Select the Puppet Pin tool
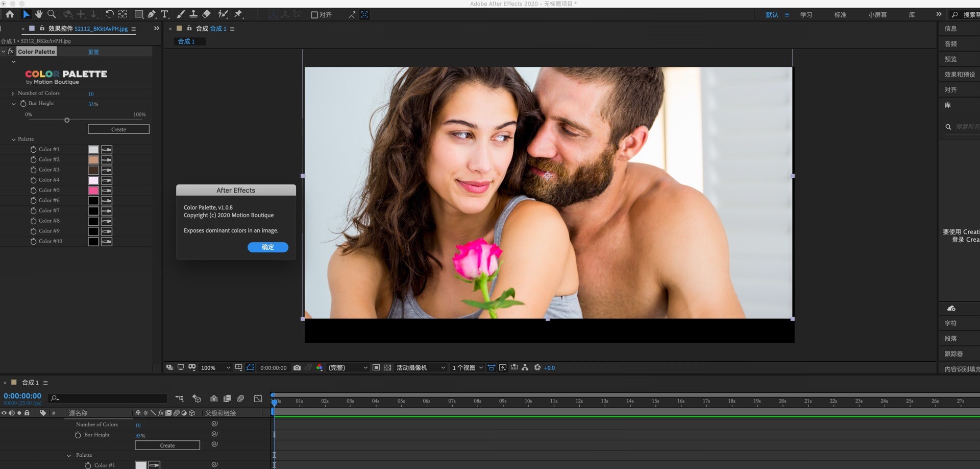This screenshot has height=469, width=980. point(238,14)
